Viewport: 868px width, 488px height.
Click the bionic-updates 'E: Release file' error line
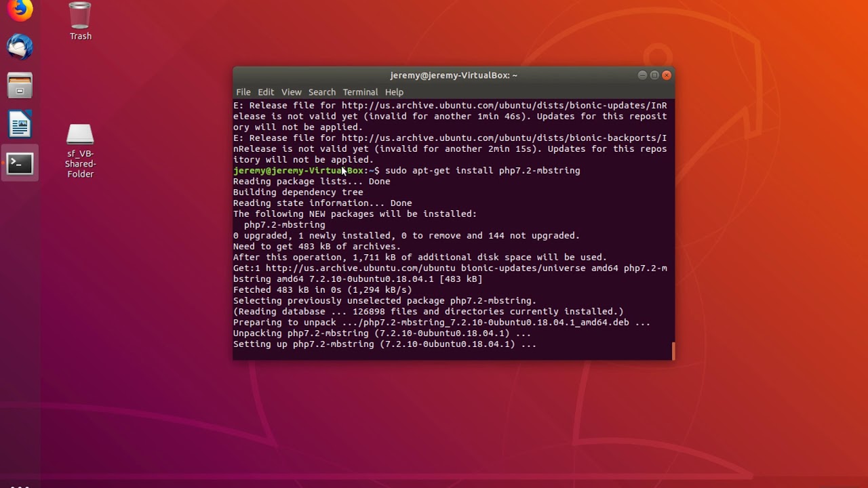coord(450,117)
